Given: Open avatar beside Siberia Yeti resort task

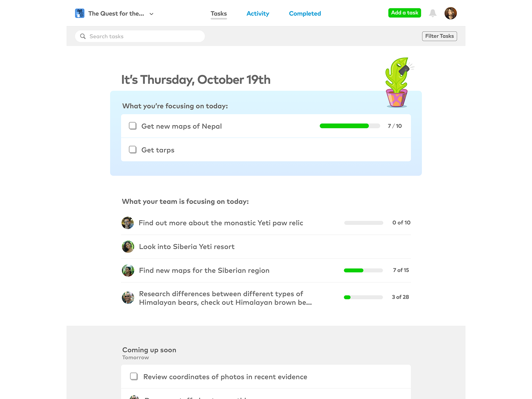Looking at the screenshot, I should click(x=128, y=247).
